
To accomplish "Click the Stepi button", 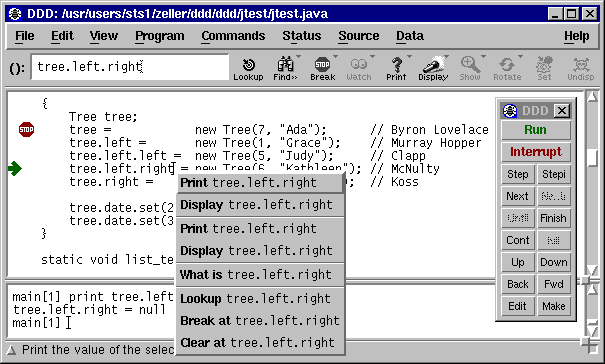I will [x=554, y=174].
